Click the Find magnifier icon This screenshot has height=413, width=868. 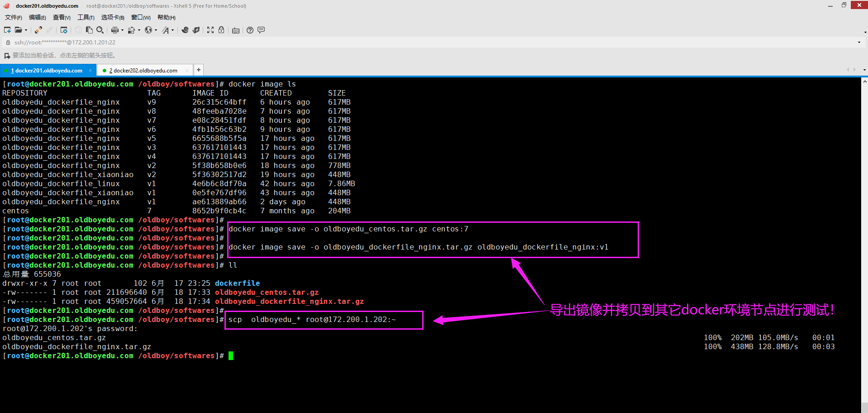pos(100,30)
